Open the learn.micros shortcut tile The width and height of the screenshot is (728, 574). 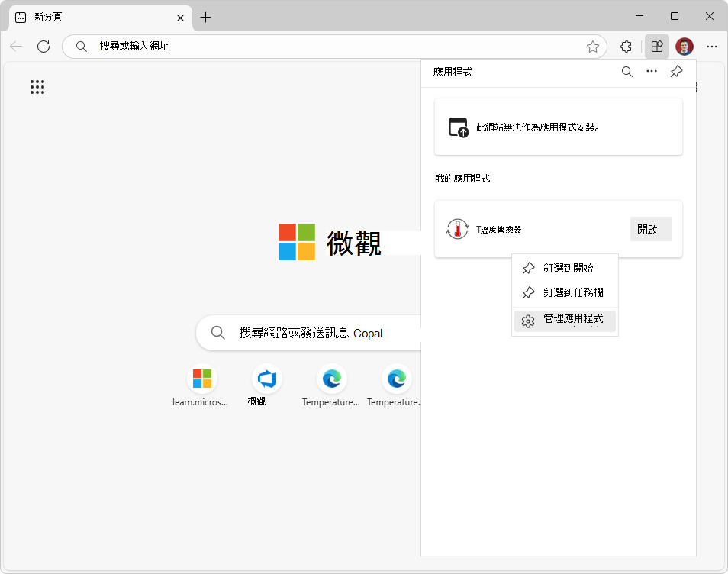[201, 378]
